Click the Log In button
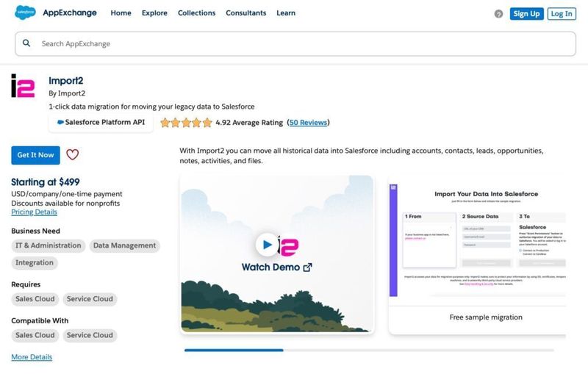The width and height of the screenshot is (588, 374). [562, 14]
